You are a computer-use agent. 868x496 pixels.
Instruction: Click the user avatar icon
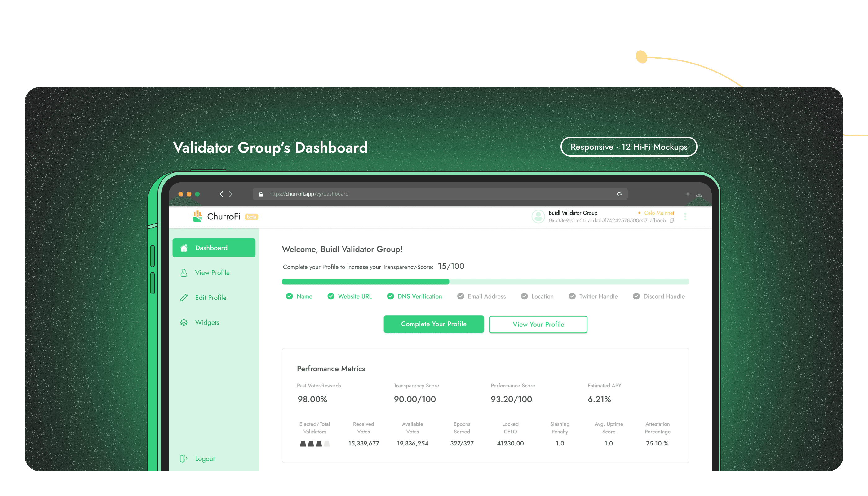click(538, 216)
